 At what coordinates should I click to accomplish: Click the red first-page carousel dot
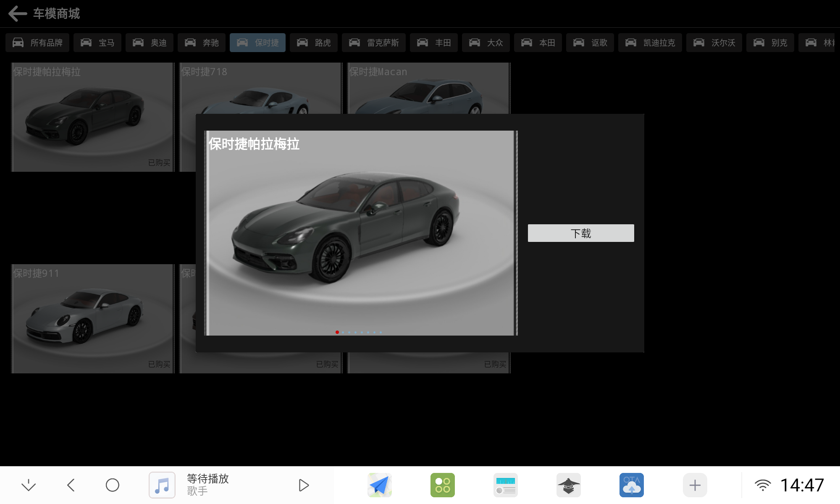tap(337, 332)
